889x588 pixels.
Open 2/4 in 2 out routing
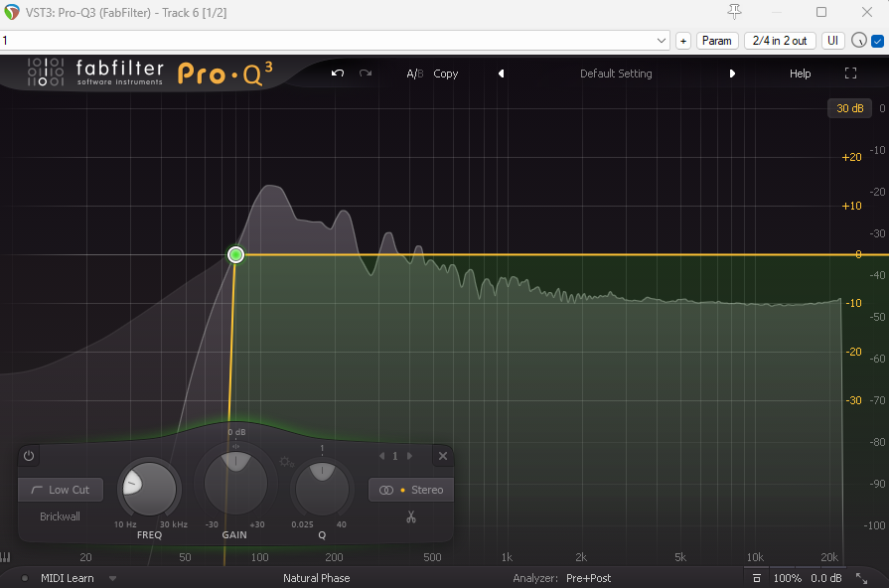[x=780, y=41]
